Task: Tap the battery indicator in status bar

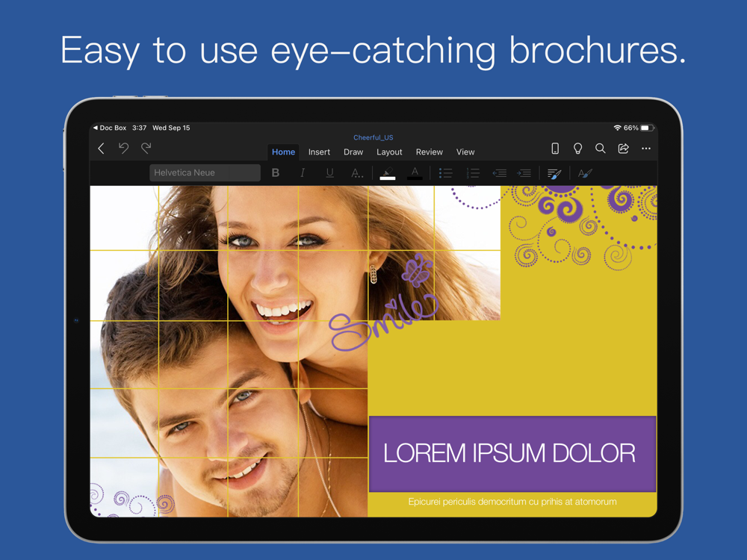Action: point(647,128)
